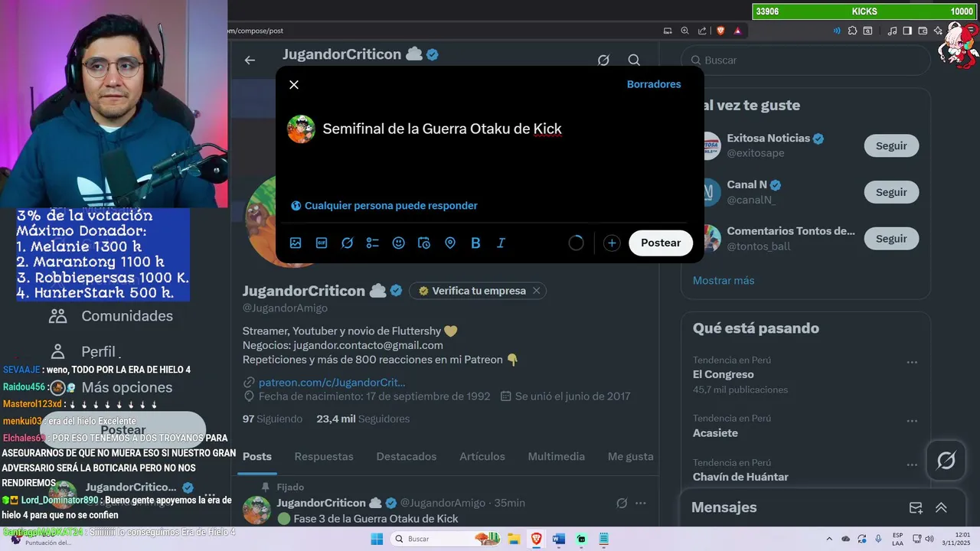Screen dimensions: 980x551
Task: Click Brave Shields lion icon
Action: pos(720,31)
